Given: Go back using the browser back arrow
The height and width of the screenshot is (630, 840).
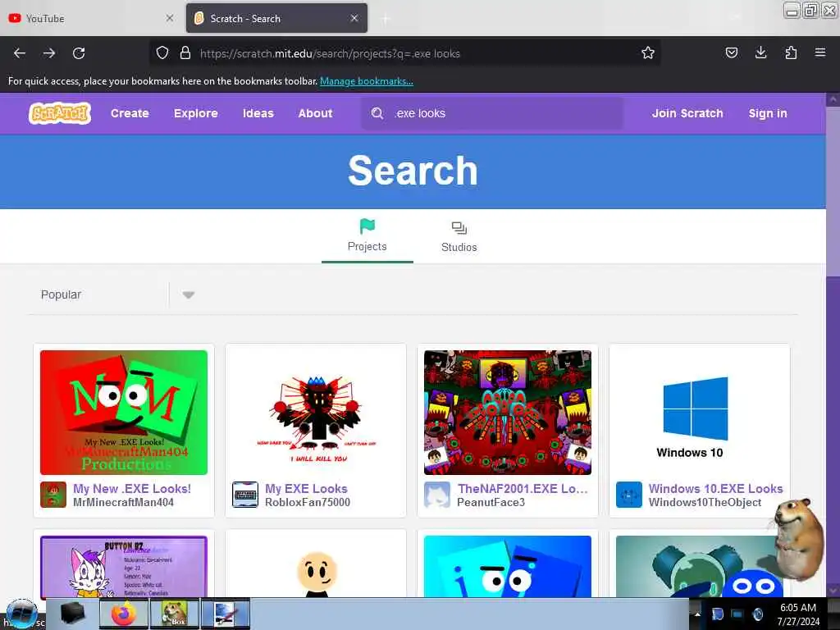Looking at the screenshot, I should pos(20,53).
